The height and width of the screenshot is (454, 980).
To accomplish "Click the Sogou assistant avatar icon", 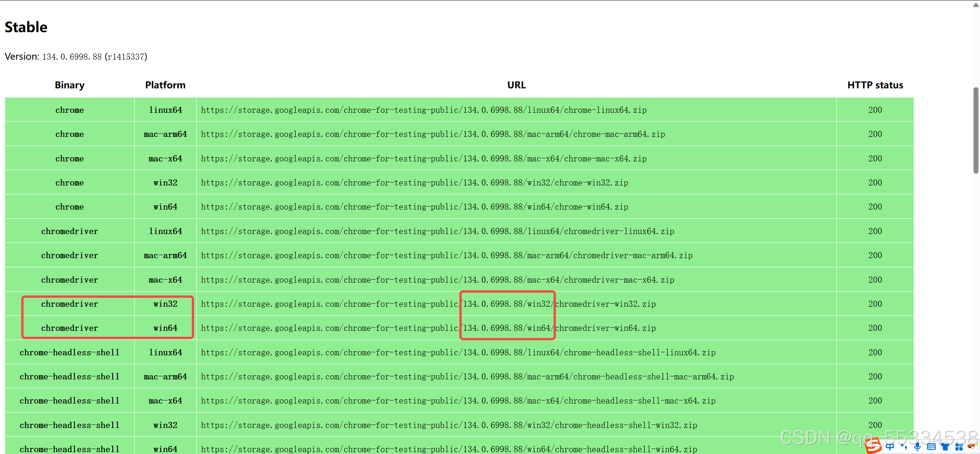I will click(x=972, y=446).
